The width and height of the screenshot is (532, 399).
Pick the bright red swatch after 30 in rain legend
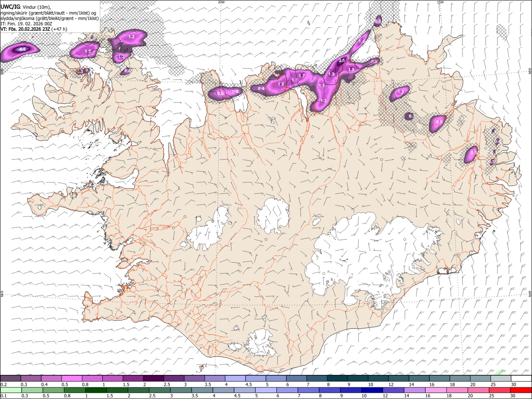tap(520, 390)
